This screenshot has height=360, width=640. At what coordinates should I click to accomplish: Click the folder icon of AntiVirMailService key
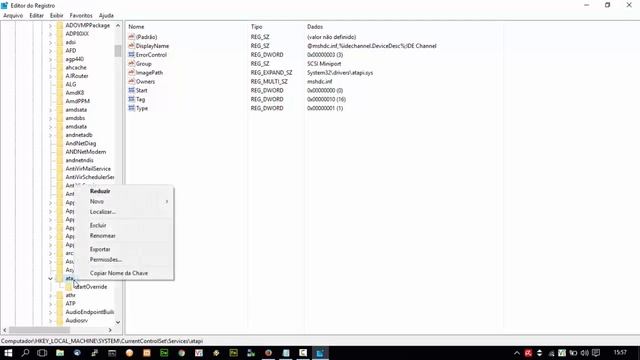(60, 169)
